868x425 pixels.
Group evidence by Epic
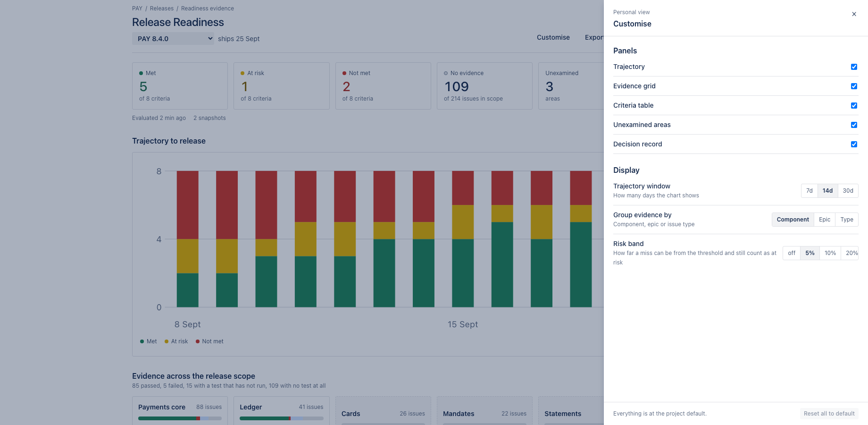tap(825, 220)
